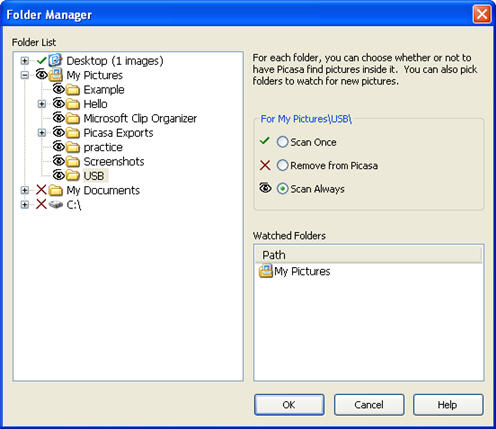Click the Example folder icon
496x429 pixels.
pos(73,90)
